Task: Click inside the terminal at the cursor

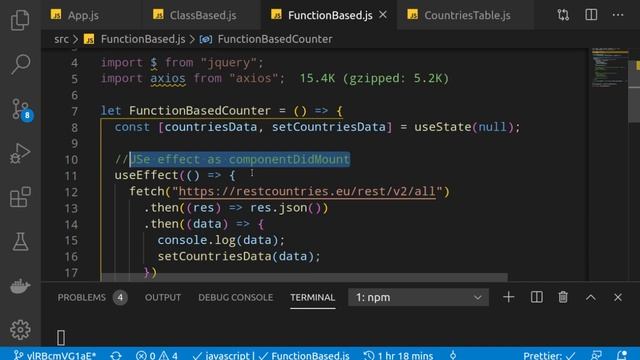Action: point(61,338)
